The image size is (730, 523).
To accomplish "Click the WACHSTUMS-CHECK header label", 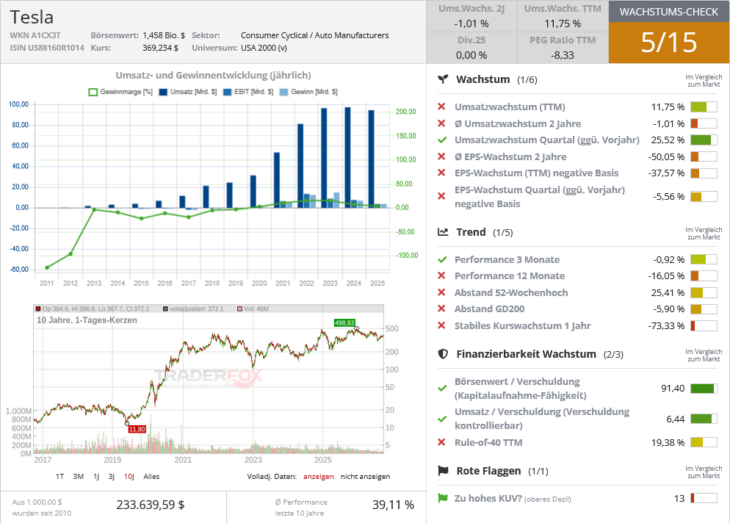I will [669, 12].
